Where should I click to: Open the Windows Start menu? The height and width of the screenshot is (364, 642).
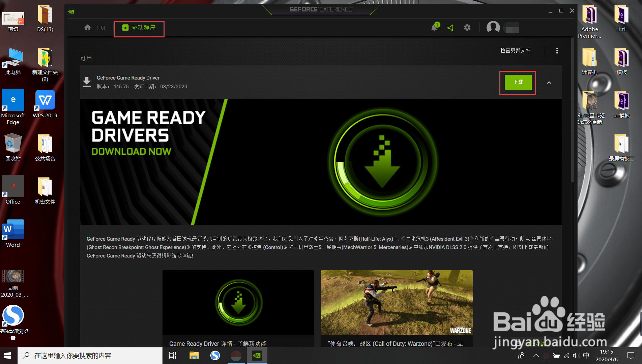(7, 356)
